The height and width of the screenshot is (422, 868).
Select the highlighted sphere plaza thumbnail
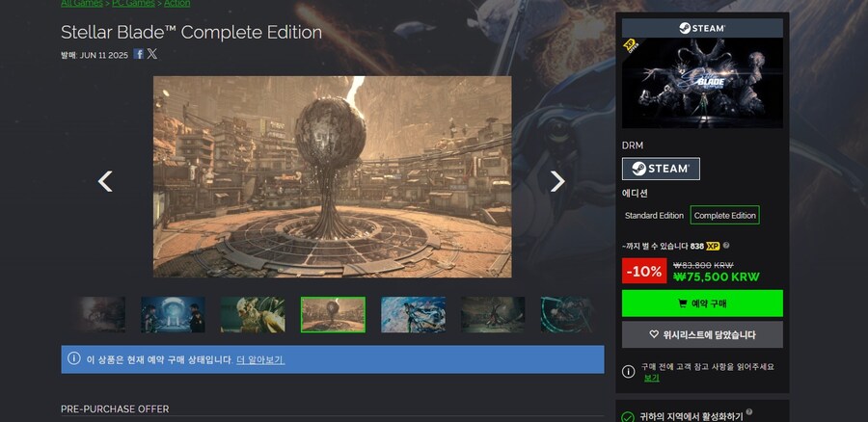click(334, 315)
